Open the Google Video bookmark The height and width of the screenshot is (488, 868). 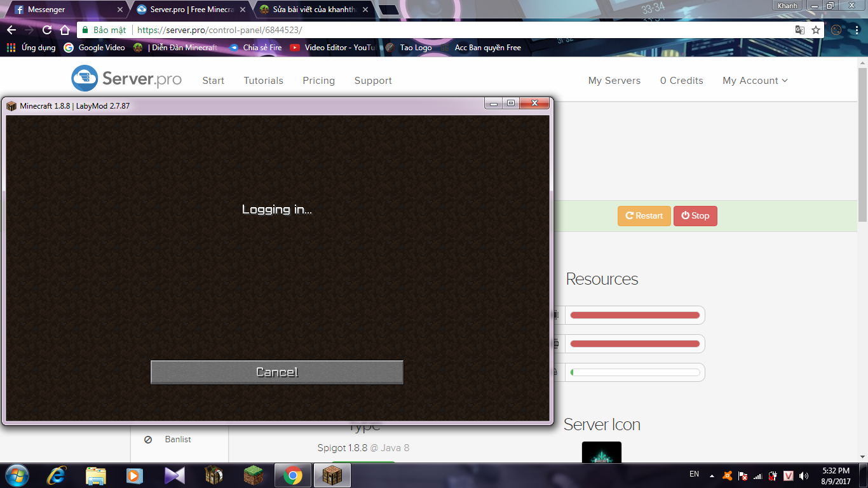pos(95,48)
